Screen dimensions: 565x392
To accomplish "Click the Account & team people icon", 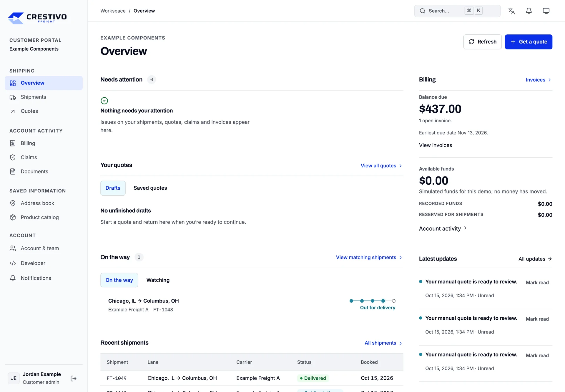I will point(13,248).
